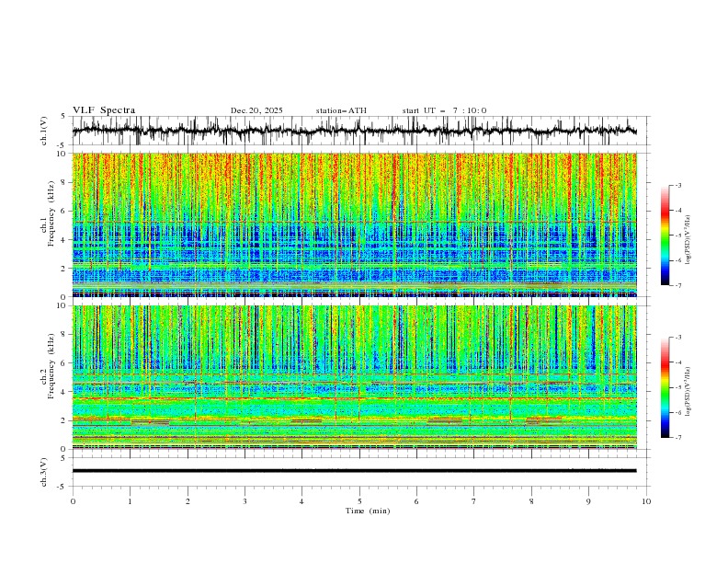
Task: Click the "Time (min)" axis label
Action: (x=368, y=511)
